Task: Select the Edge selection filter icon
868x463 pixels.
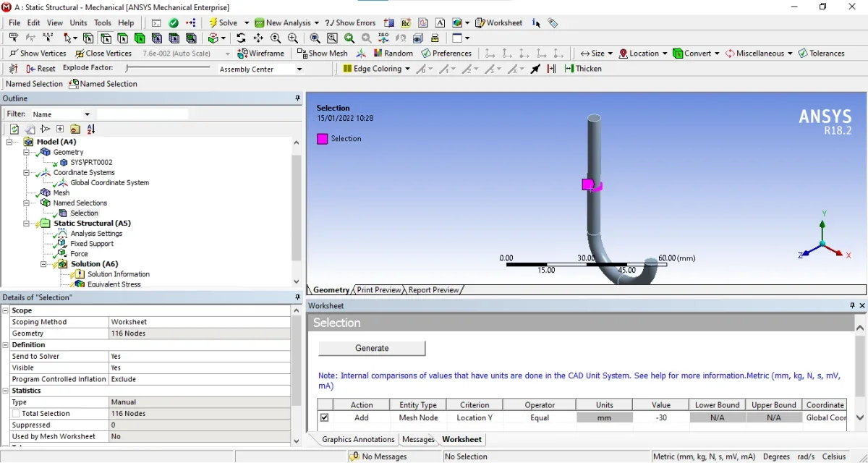Action: [106, 38]
